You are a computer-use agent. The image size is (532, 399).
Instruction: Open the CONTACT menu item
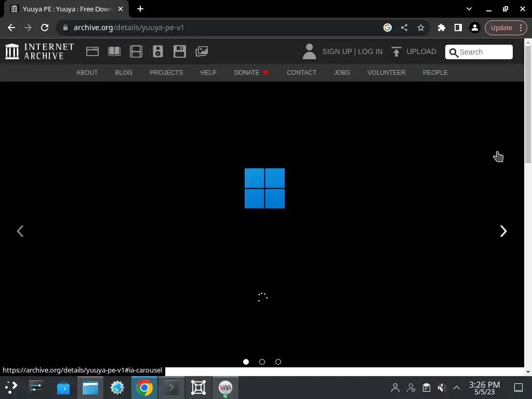pyautogui.click(x=302, y=73)
